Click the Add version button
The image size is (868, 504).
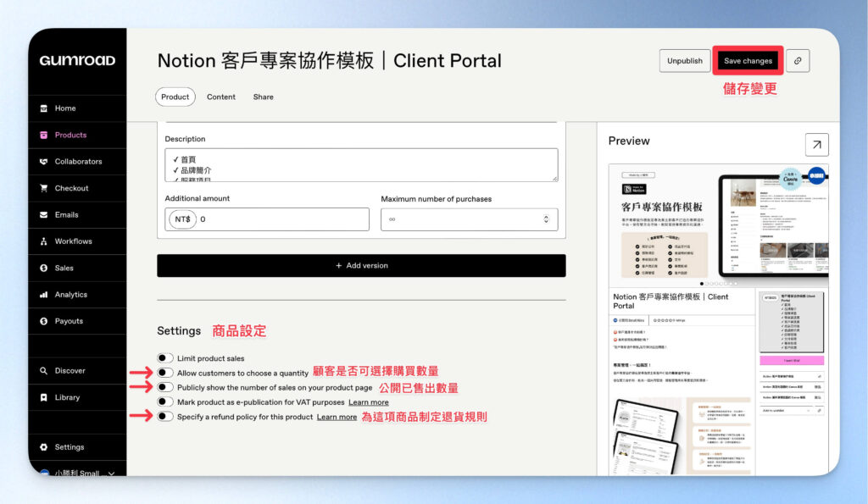[361, 266]
